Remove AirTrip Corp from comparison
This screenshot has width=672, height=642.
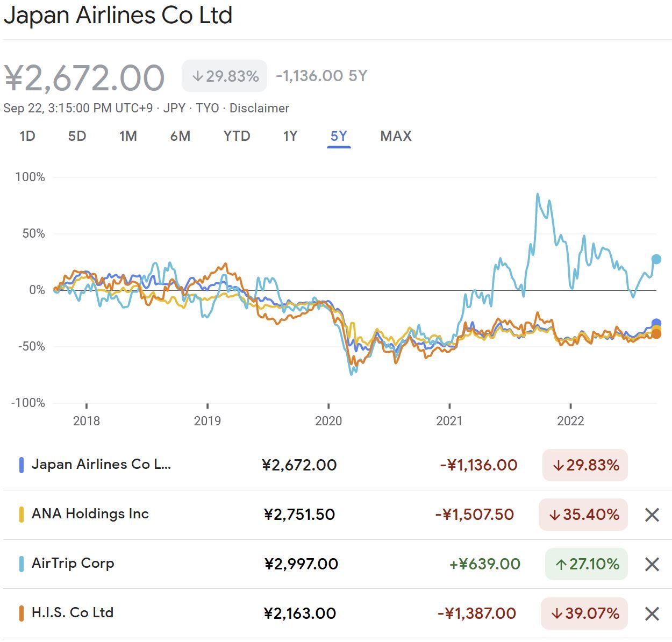click(x=652, y=565)
